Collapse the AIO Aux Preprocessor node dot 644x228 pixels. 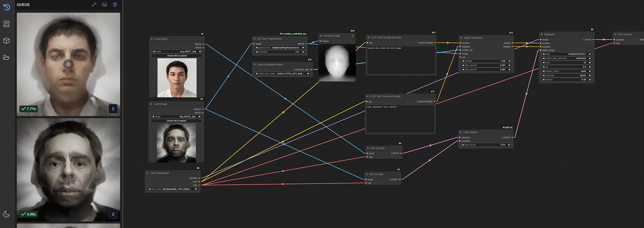click(x=255, y=39)
